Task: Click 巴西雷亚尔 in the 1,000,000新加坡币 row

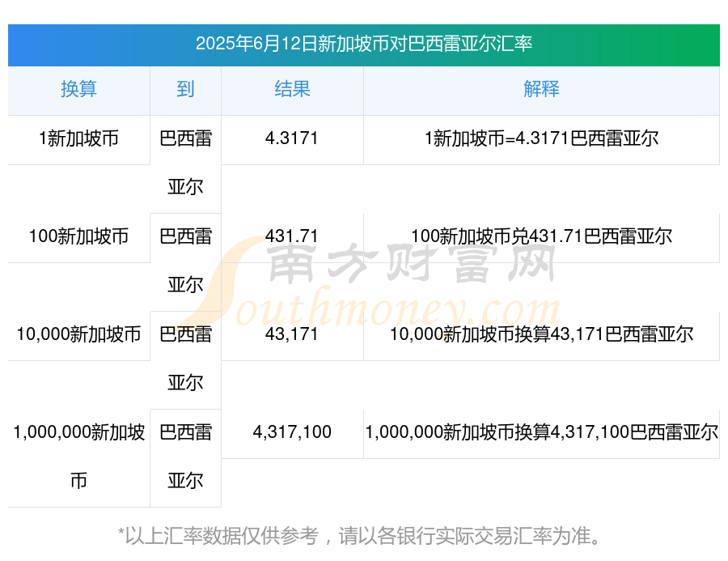Action: tap(185, 457)
